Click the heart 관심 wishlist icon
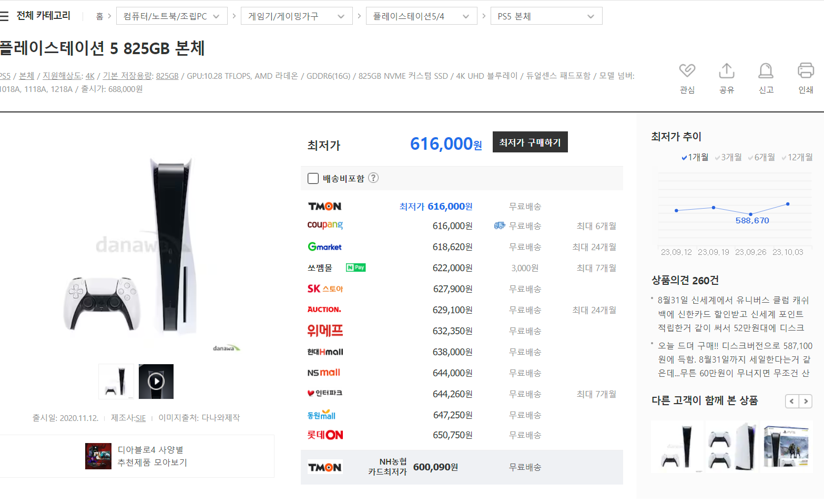 [687, 71]
